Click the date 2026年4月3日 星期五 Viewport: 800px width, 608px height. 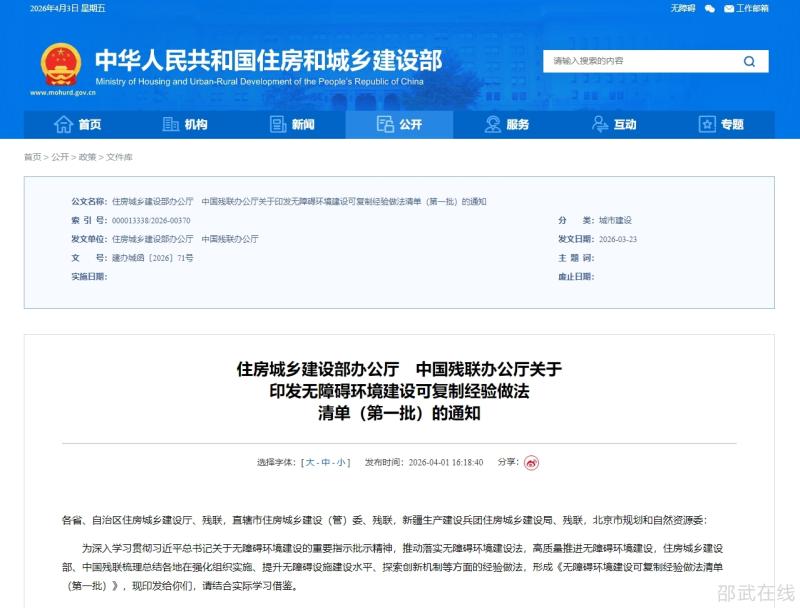point(68,8)
